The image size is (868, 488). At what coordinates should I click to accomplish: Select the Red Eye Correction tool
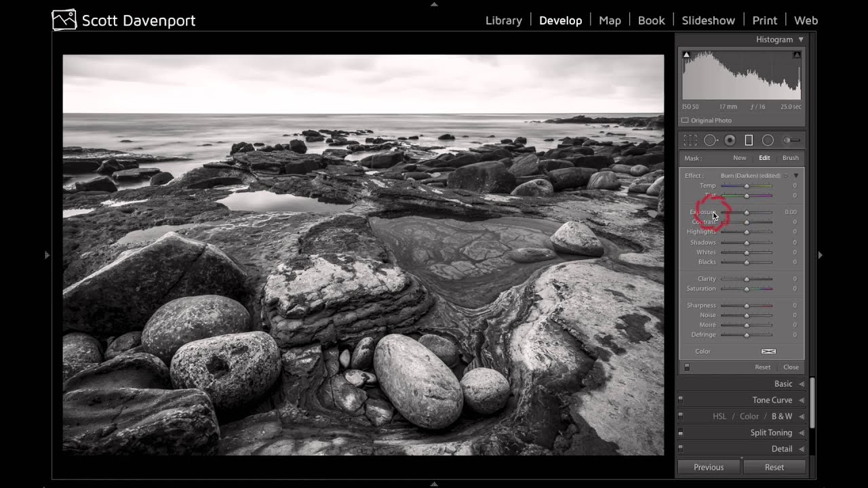[730, 140]
